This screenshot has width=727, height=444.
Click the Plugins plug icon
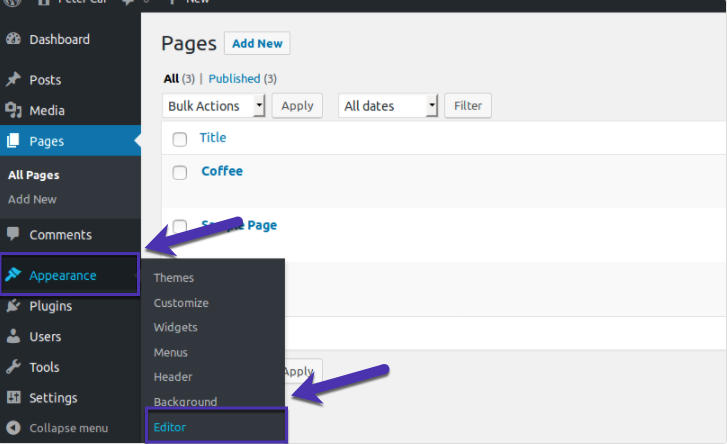pyautogui.click(x=13, y=306)
